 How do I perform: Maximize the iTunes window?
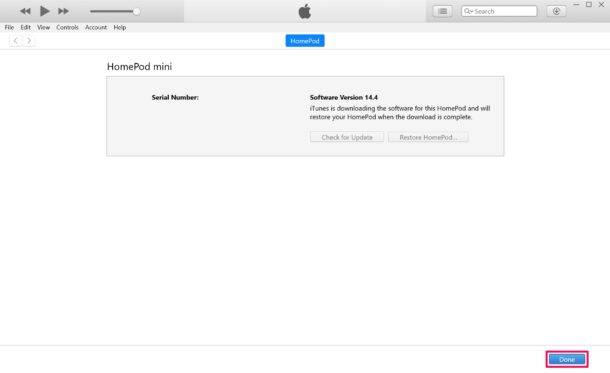coord(589,5)
